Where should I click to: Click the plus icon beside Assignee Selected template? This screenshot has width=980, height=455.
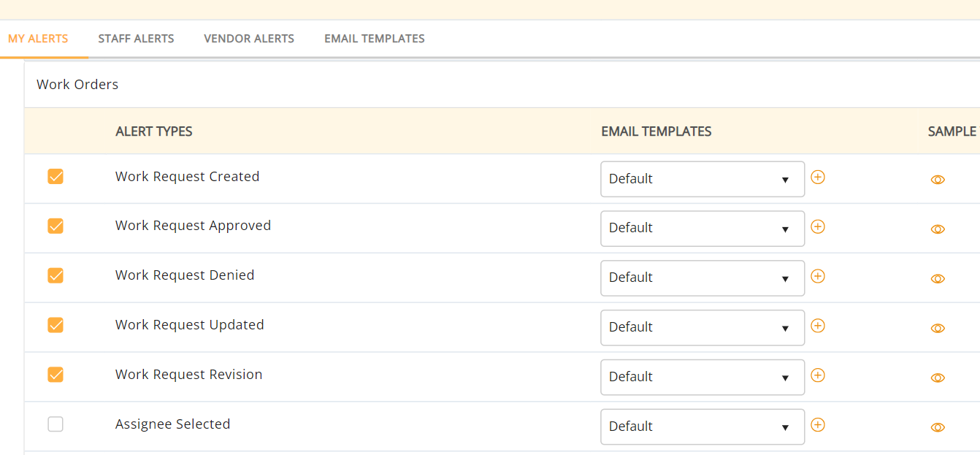click(818, 424)
